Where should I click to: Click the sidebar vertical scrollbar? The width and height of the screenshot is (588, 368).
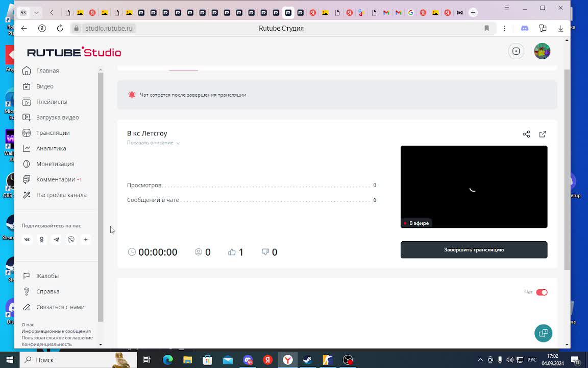(101, 197)
